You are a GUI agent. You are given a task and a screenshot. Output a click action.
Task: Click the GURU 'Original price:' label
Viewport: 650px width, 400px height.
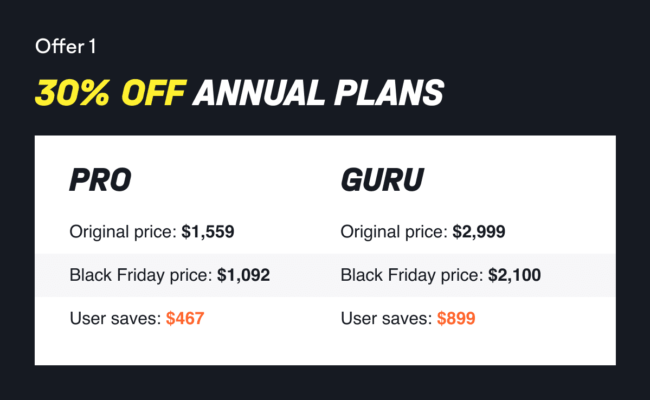[x=394, y=232]
